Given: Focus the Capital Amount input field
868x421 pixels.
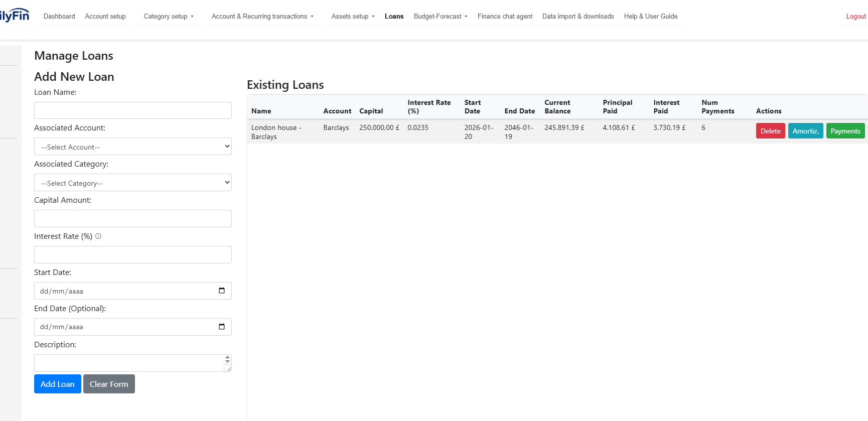Looking at the screenshot, I should click(x=133, y=218).
